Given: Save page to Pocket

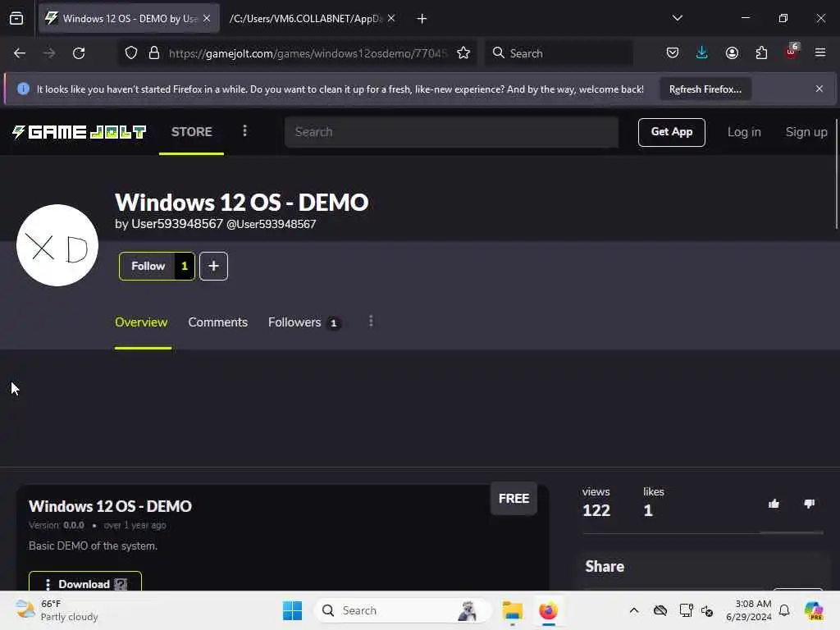Looking at the screenshot, I should [673, 53].
